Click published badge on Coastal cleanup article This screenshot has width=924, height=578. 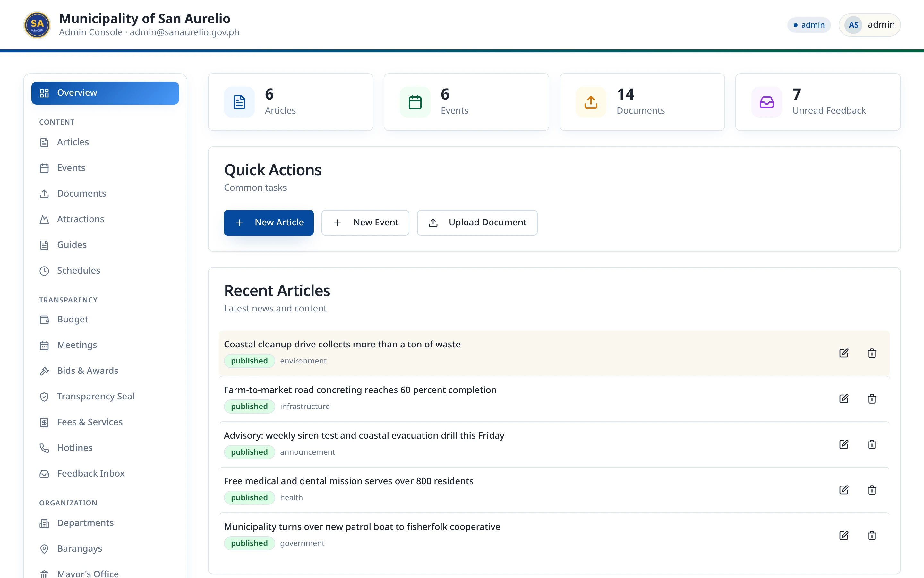tap(249, 361)
